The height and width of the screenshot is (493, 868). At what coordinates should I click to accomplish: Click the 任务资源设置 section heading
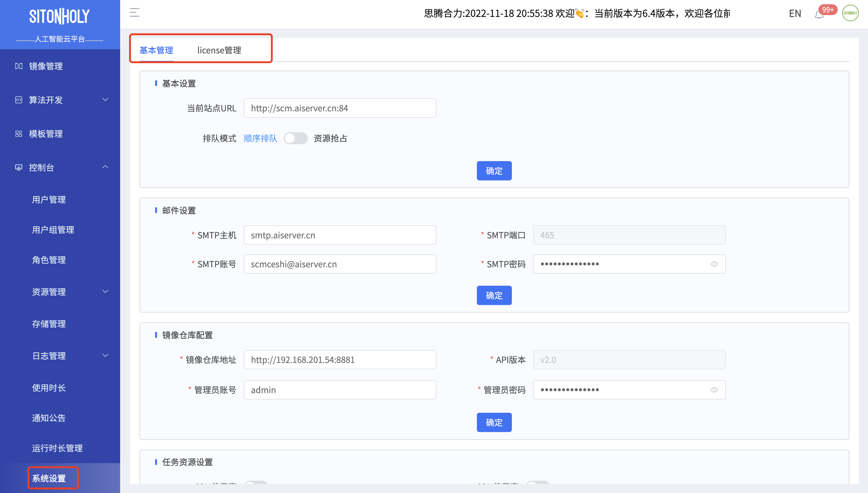187,462
